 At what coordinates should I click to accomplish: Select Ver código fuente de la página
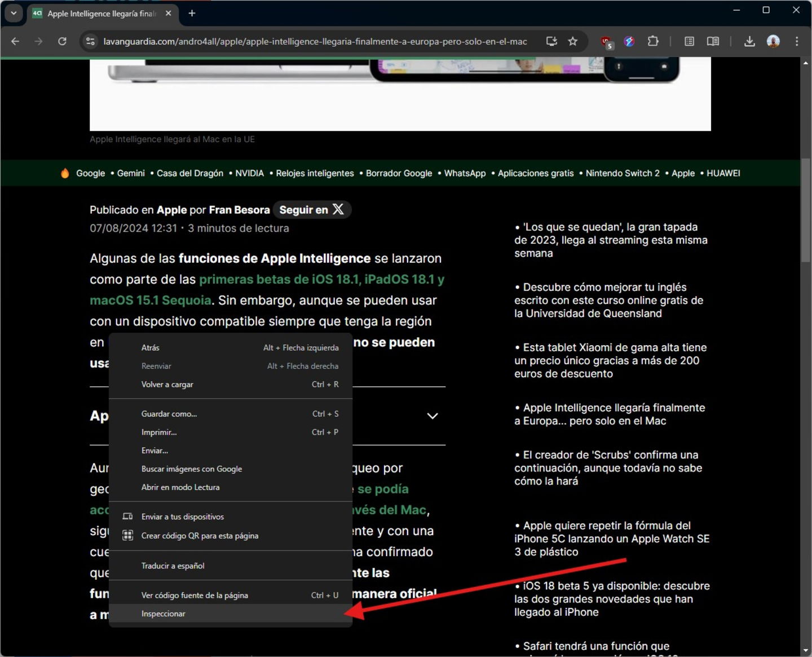(231, 595)
